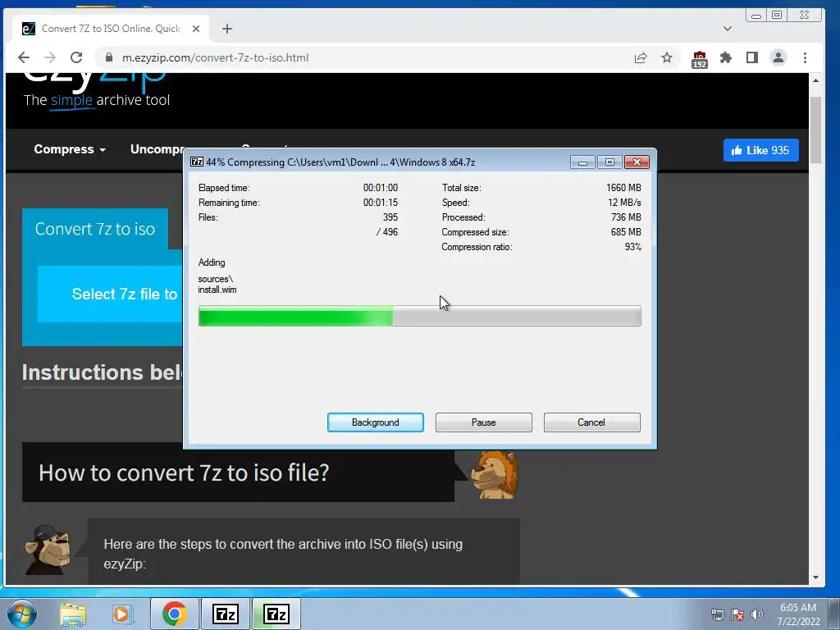Pause the 7-Zip compression
Screen dimensions: 840x630
point(483,422)
